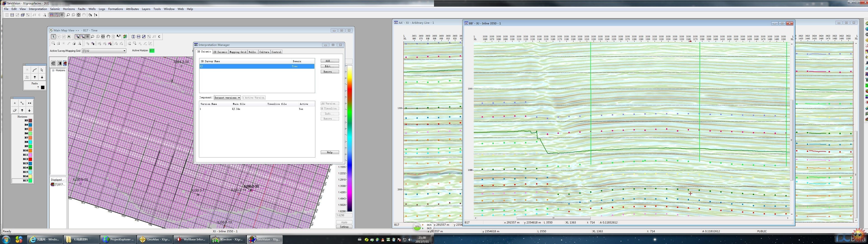Open the Interpretation menu
This screenshot has width=868, height=244.
38,9
